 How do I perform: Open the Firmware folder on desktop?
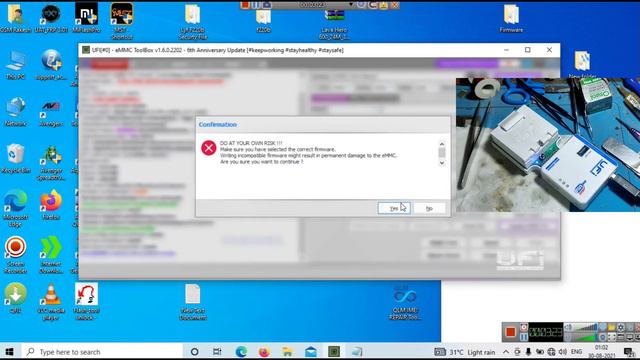511,19
